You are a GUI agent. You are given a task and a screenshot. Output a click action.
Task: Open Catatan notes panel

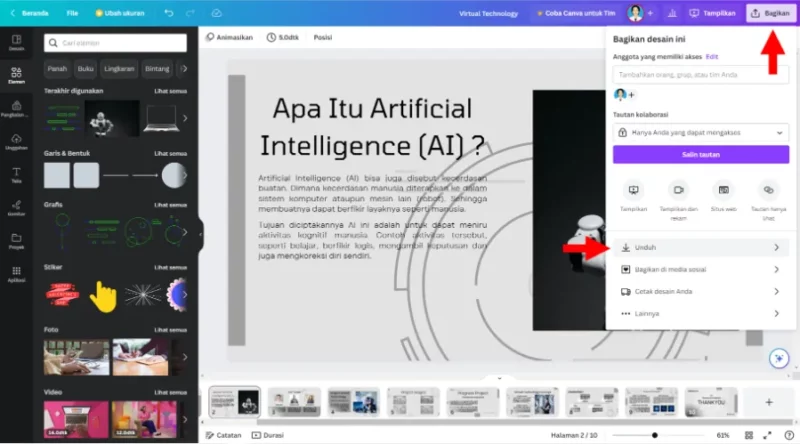[x=223, y=435]
